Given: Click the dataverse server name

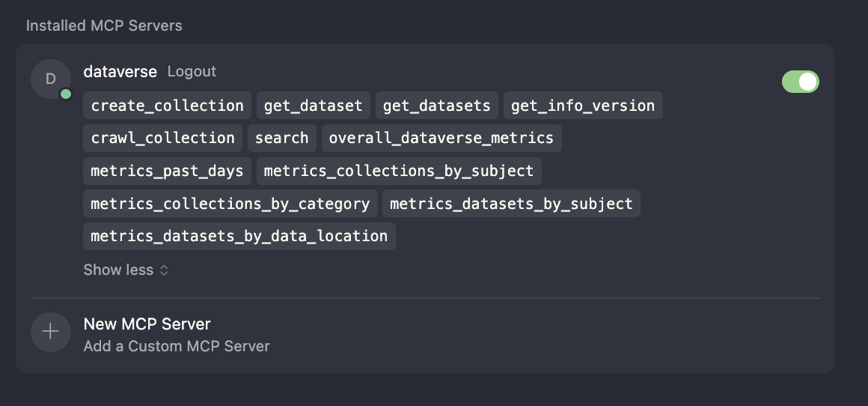Looking at the screenshot, I should coord(120,71).
